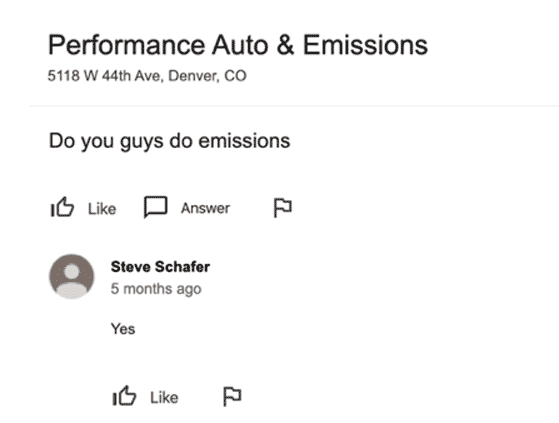Flag the question as inappropriate
The image size is (559, 423).
click(x=283, y=208)
